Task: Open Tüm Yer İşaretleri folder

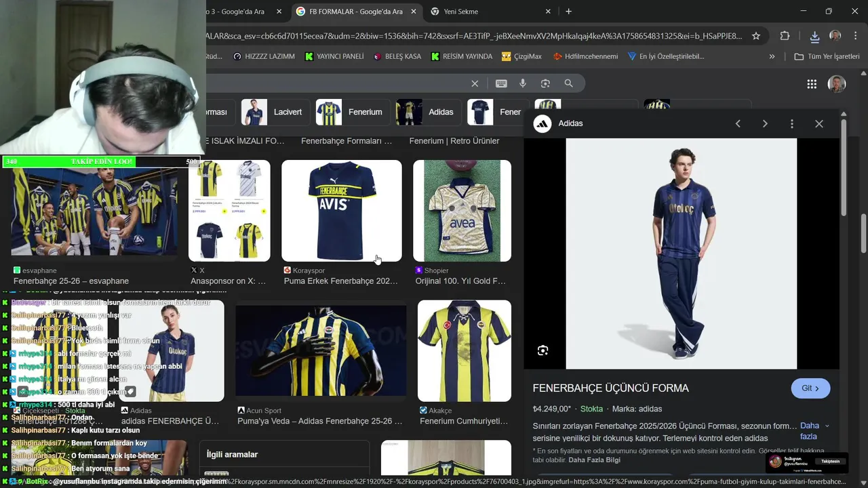Action: pyautogui.click(x=827, y=56)
